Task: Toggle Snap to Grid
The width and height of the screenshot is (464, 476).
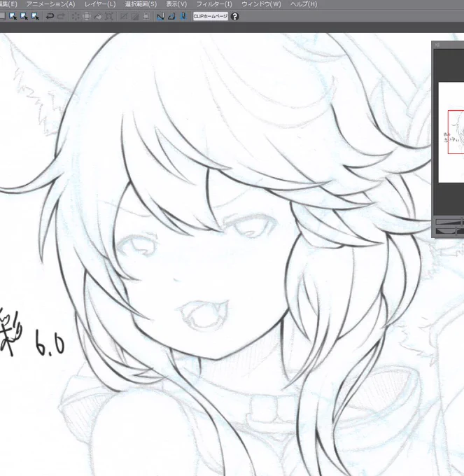Action: [x=183, y=16]
